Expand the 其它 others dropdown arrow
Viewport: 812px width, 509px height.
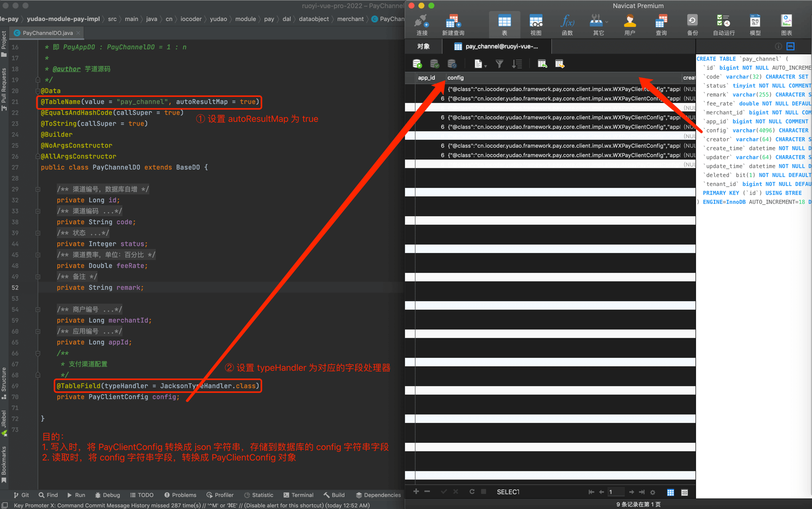pyautogui.click(x=607, y=22)
